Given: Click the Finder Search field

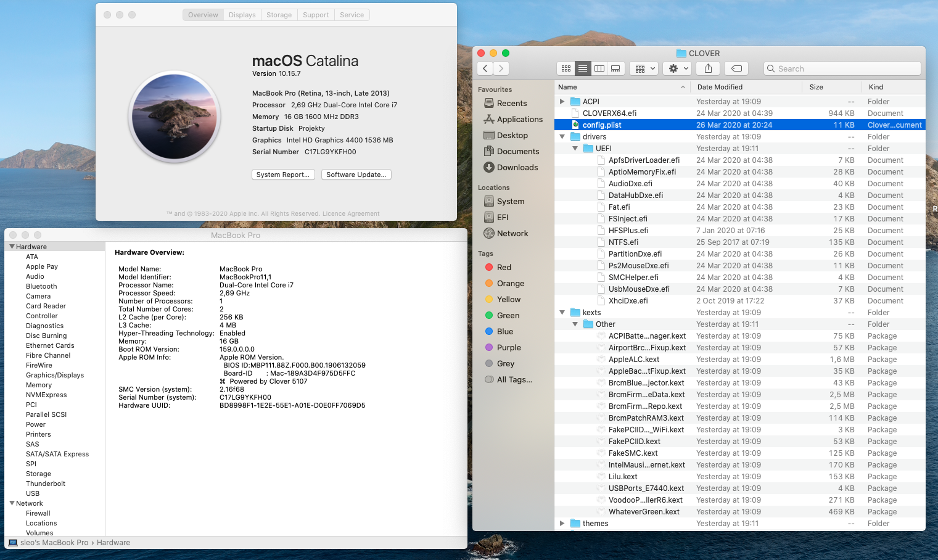Looking at the screenshot, I should 842,68.
